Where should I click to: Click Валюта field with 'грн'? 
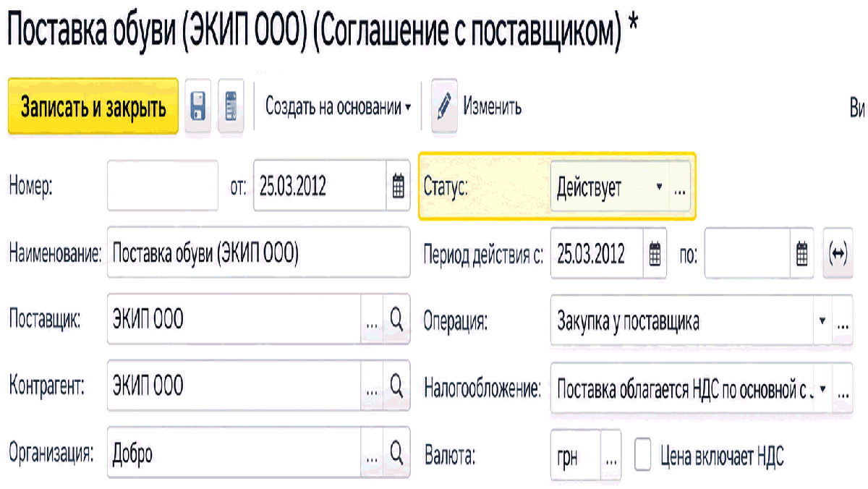[576, 456]
